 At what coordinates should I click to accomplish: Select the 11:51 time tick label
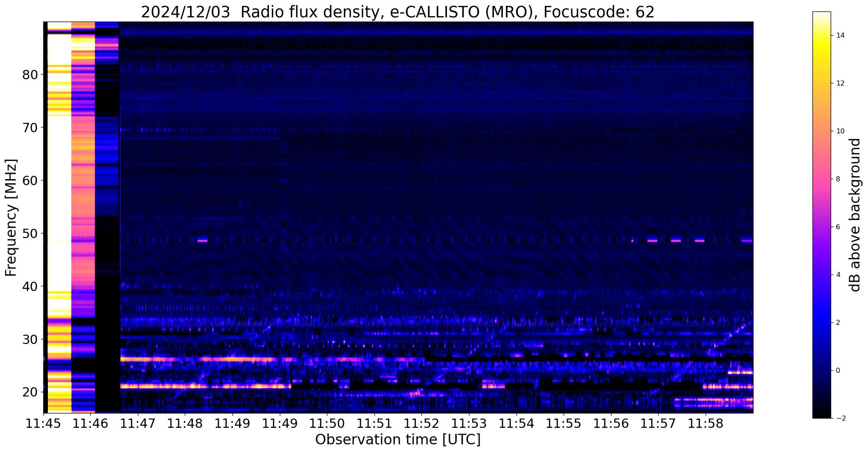point(374,424)
